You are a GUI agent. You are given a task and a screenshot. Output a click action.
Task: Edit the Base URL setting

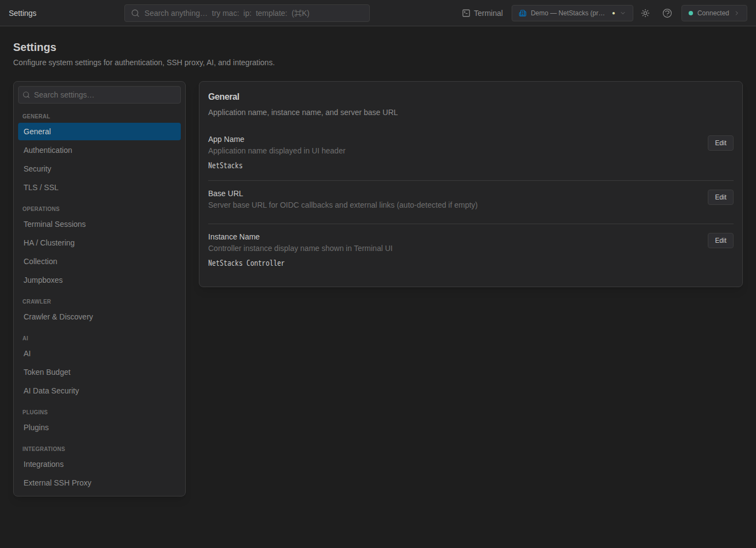(720, 197)
